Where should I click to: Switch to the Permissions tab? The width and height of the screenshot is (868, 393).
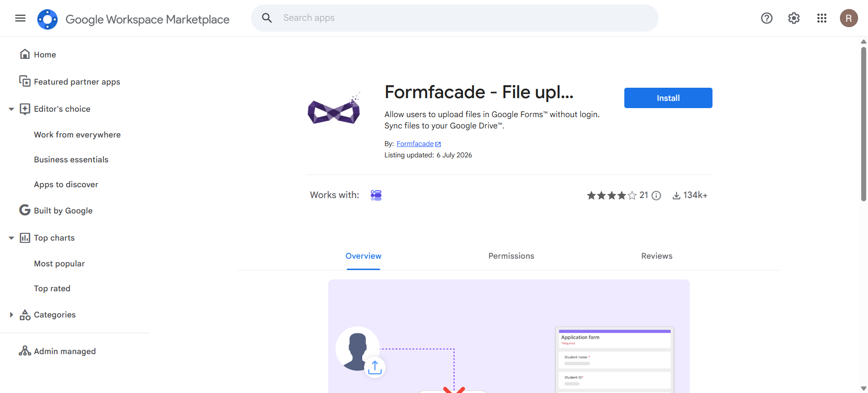pyautogui.click(x=511, y=256)
